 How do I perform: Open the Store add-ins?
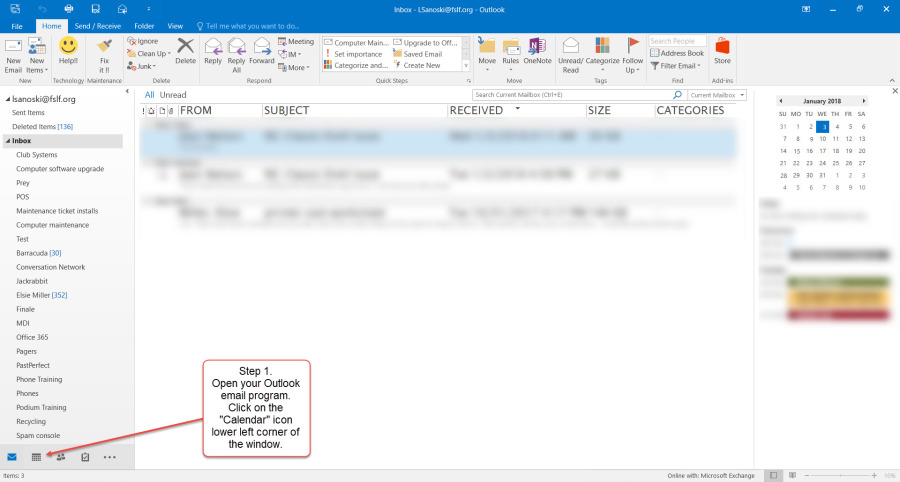722,51
